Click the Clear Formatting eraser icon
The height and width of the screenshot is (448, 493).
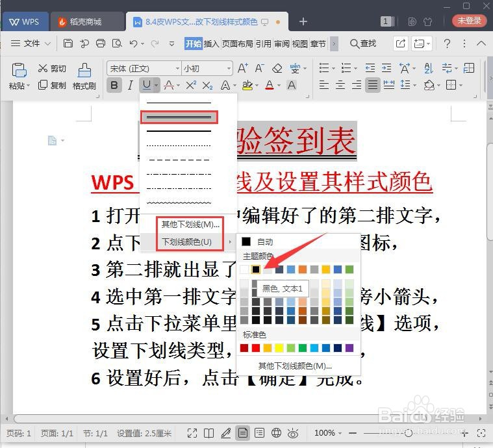point(277,68)
